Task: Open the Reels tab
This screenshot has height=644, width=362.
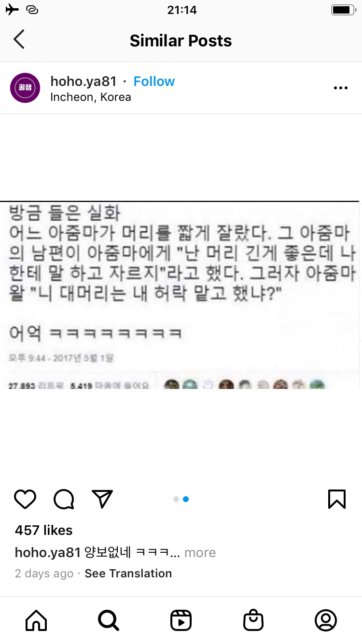Action: (x=181, y=620)
